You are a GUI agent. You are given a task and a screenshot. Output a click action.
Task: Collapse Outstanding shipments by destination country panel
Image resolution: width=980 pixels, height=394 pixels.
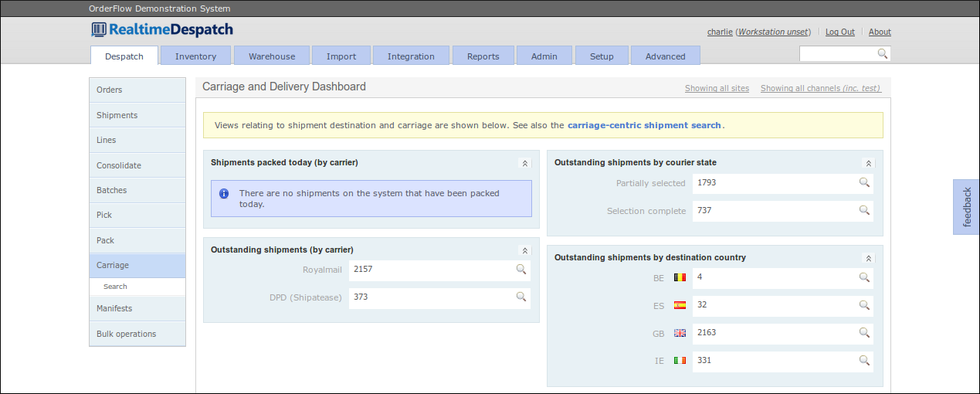pyautogui.click(x=869, y=258)
